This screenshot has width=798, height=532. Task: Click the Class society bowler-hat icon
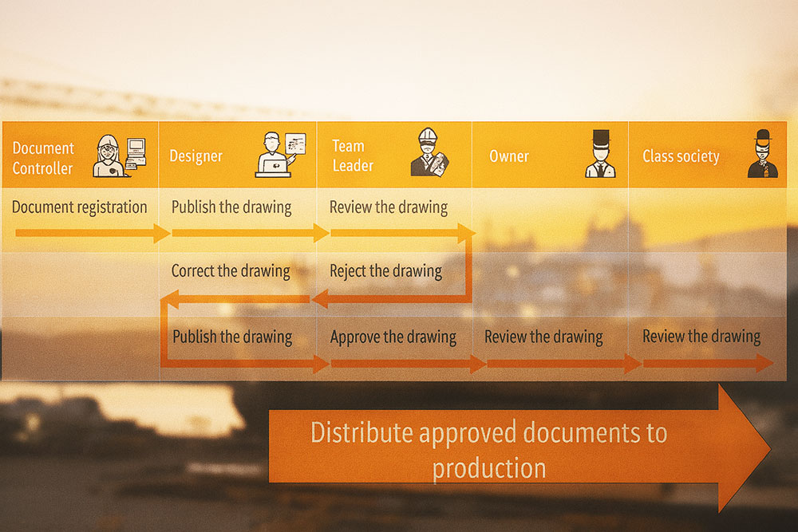tap(762, 154)
